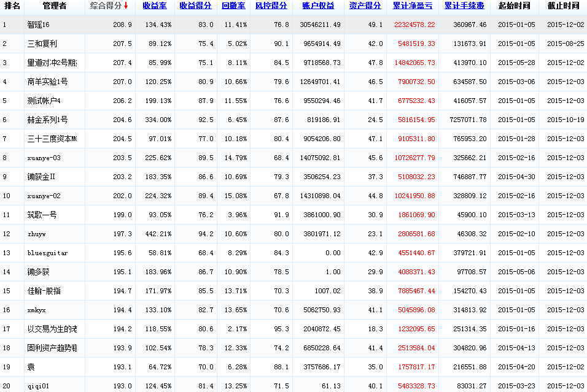This screenshot has width=587, height=392.
Task: Click the net profit figure 2513584.04
Action: click(x=417, y=348)
